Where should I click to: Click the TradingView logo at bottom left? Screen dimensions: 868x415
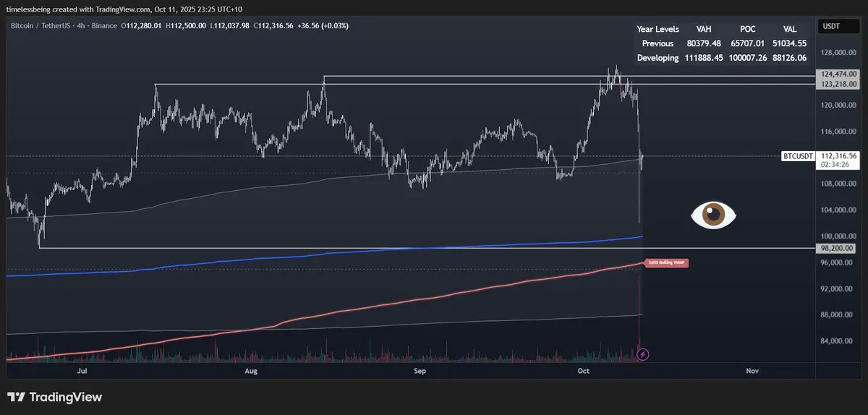pyautogui.click(x=54, y=397)
